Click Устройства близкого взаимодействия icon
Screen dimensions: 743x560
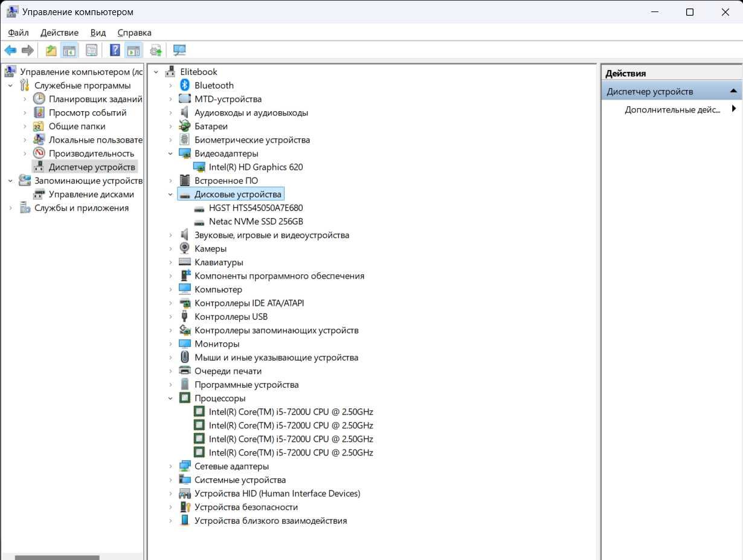click(x=185, y=521)
